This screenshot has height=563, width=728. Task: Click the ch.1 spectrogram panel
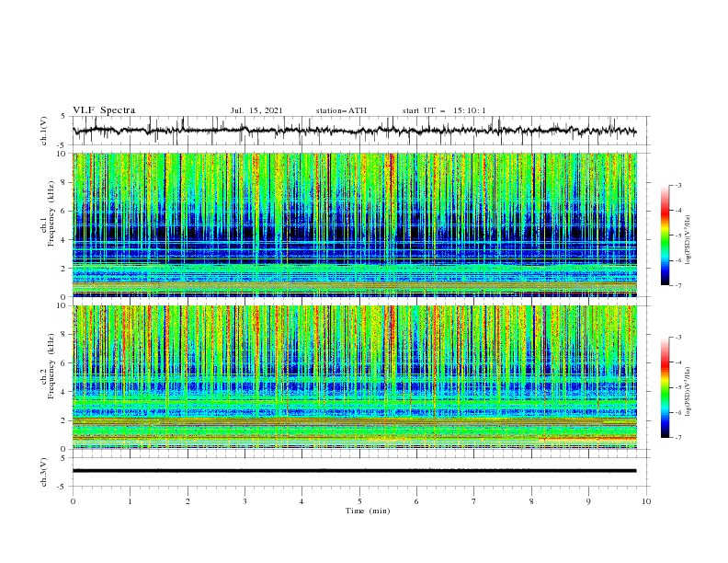click(x=355, y=224)
